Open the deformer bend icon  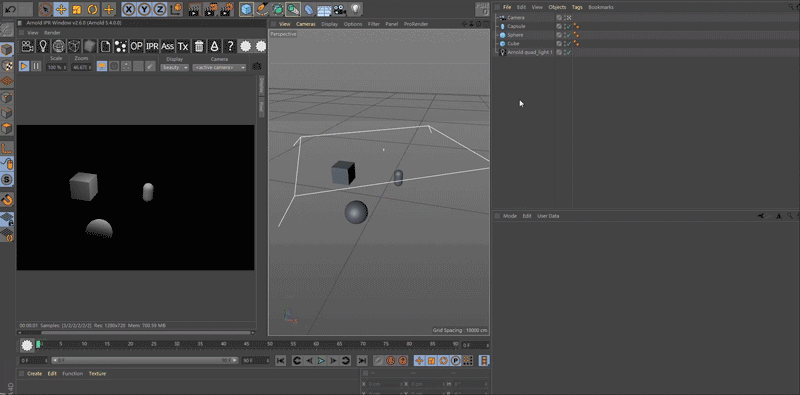[x=309, y=9]
